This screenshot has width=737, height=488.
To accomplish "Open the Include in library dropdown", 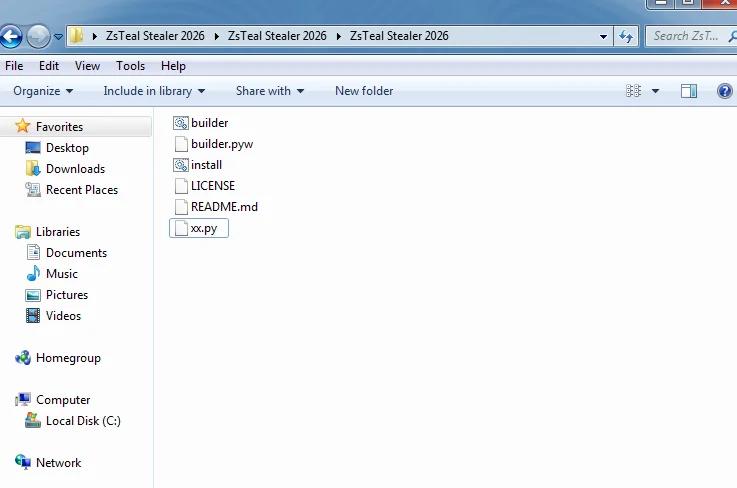I will 154,91.
